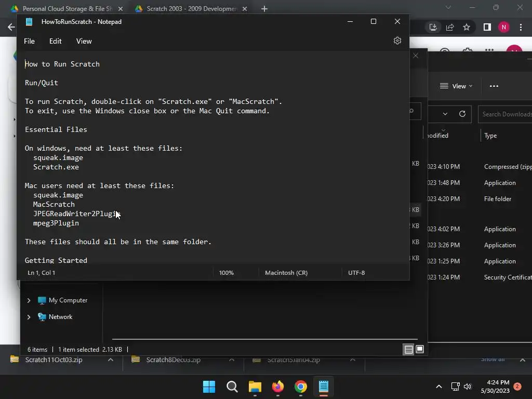The width and height of the screenshot is (532, 399).
Task: Click network status tray icon
Action: tap(455, 387)
